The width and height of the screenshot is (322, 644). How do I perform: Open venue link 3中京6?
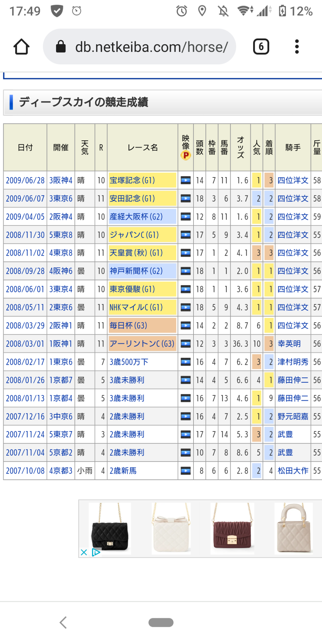tap(61, 416)
